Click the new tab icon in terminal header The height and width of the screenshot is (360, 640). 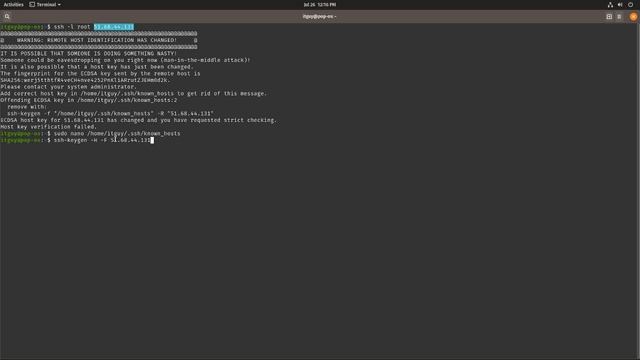(609, 17)
